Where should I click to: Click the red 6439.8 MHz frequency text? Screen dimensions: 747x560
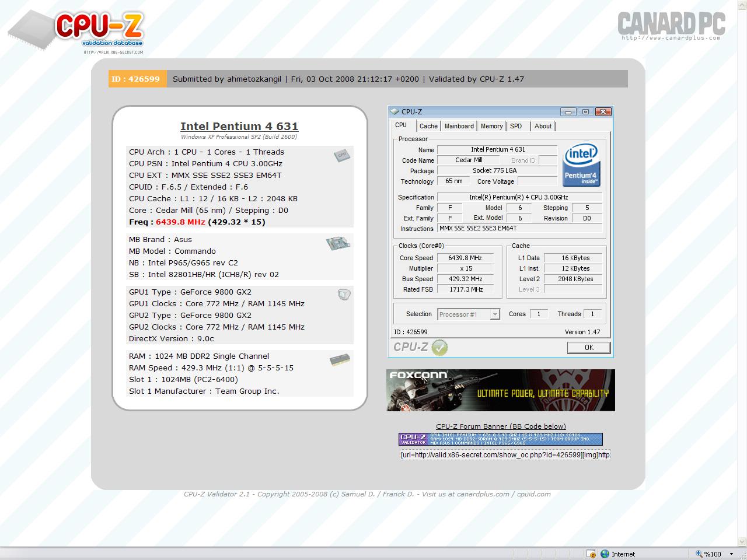click(x=180, y=222)
